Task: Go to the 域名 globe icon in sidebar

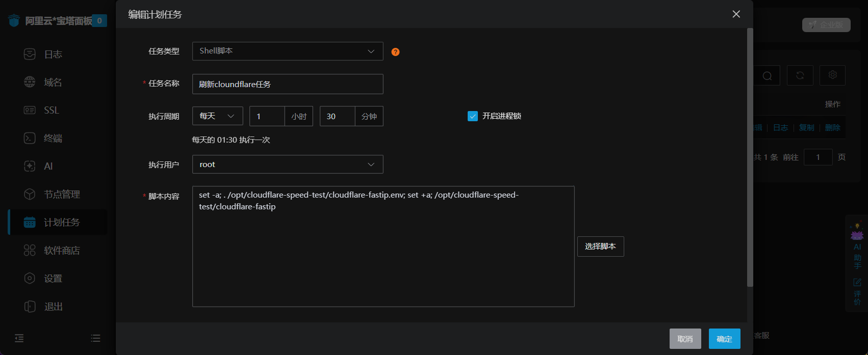Action: [30, 82]
